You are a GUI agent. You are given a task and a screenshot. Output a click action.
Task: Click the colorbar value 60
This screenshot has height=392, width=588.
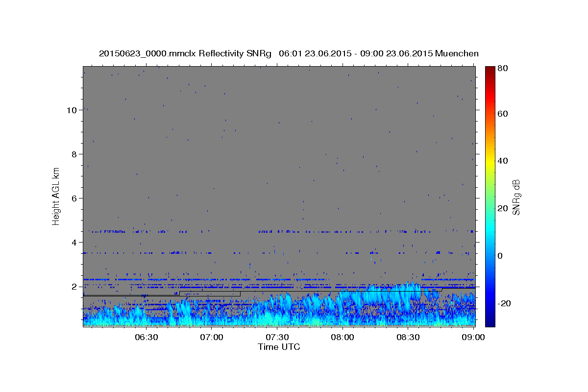[503, 114]
